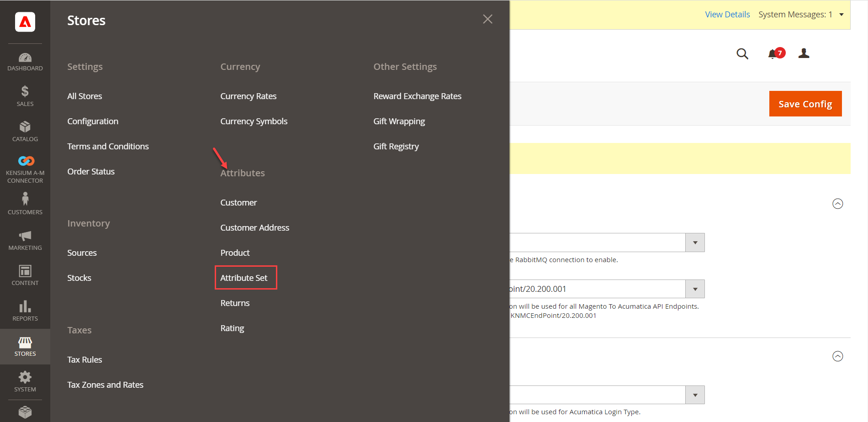This screenshot has height=422, width=868.
Task: Dismiss the Stores menu with the X
Action: click(x=487, y=19)
